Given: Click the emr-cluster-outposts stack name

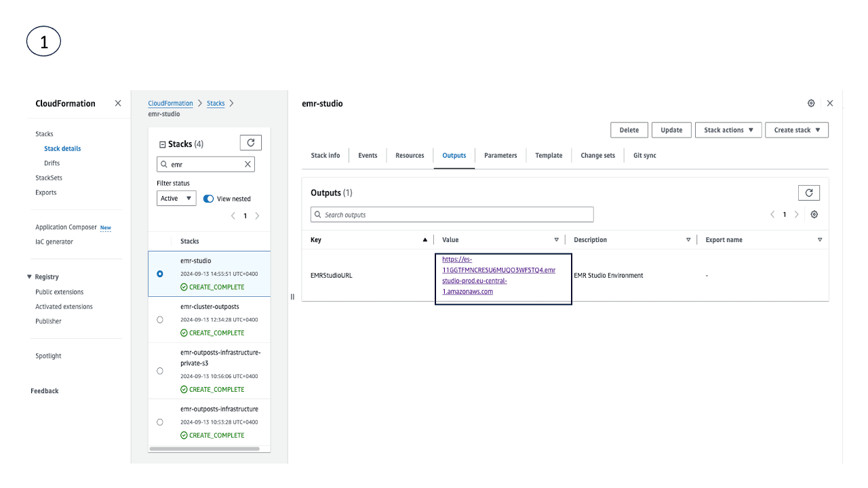Looking at the screenshot, I should click(210, 307).
